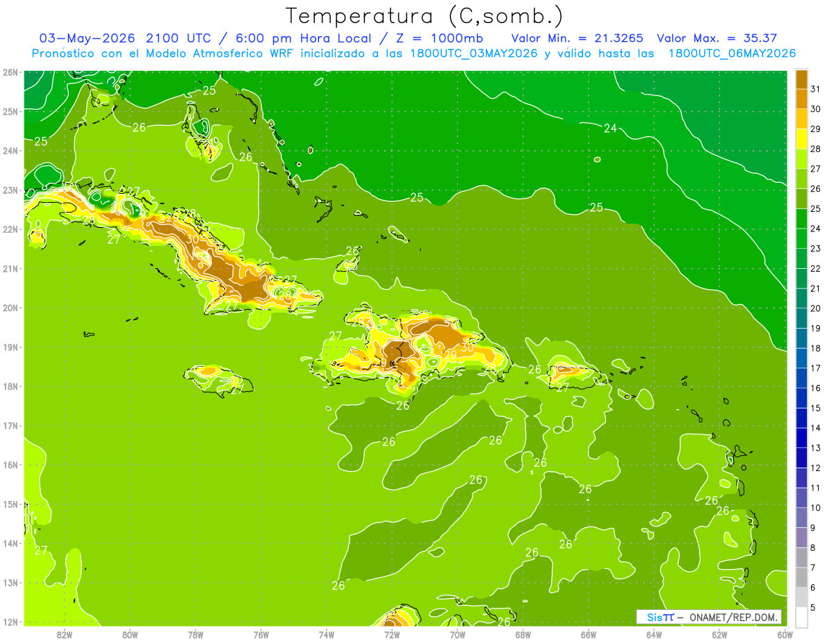This screenshot has width=834, height=644.
Task: Click the blue 15 legend color band
Action: pyautogui.click(x=801, y=399)
